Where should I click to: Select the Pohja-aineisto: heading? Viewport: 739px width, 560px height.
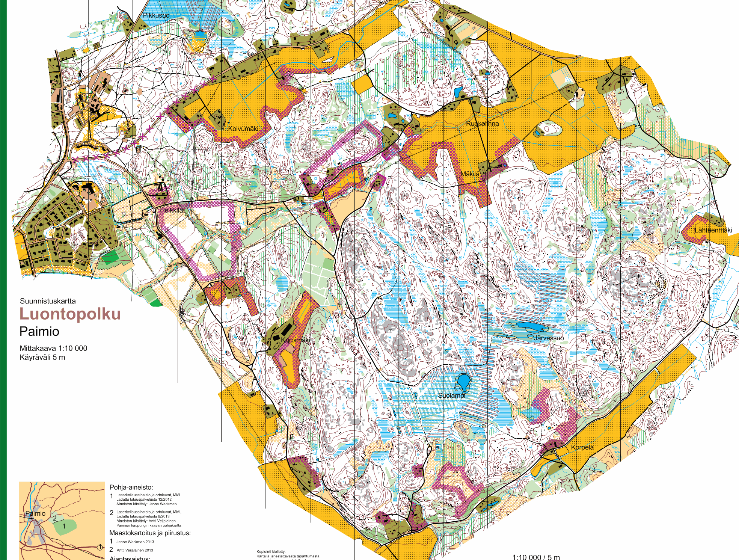coord(131,487)
